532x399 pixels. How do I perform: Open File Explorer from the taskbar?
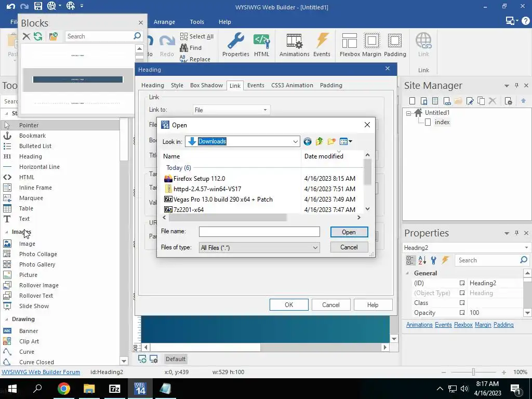click(x=89, y=389)
